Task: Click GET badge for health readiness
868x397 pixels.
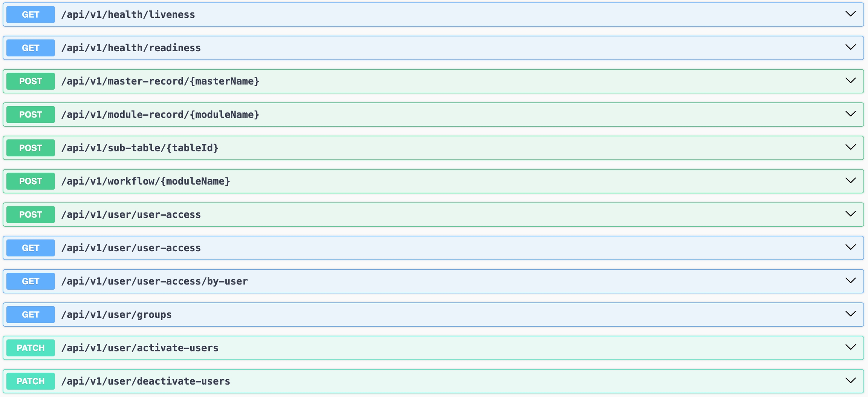Action: point(31,48)
